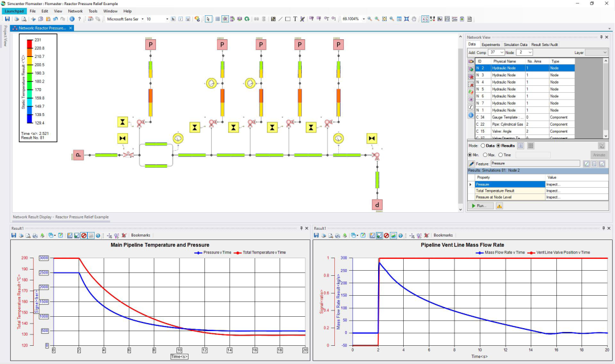Click the Feature input field showing Pressure

tap(535, 164)
